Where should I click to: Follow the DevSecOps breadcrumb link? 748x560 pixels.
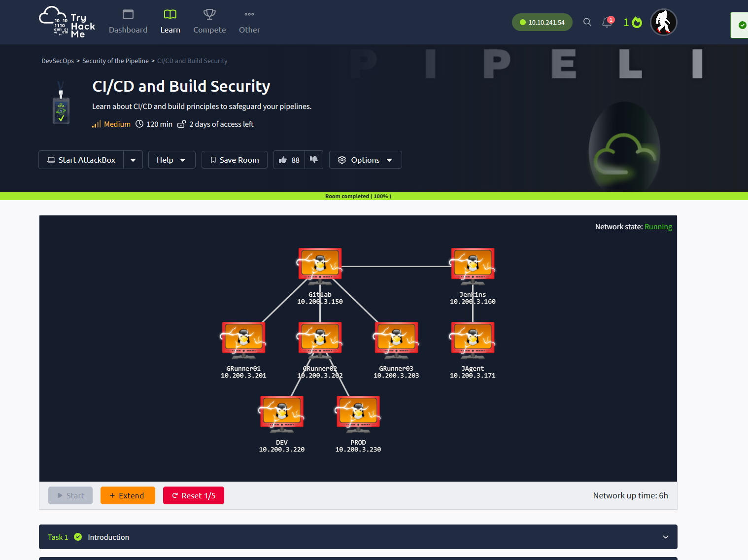pos(58,61)
